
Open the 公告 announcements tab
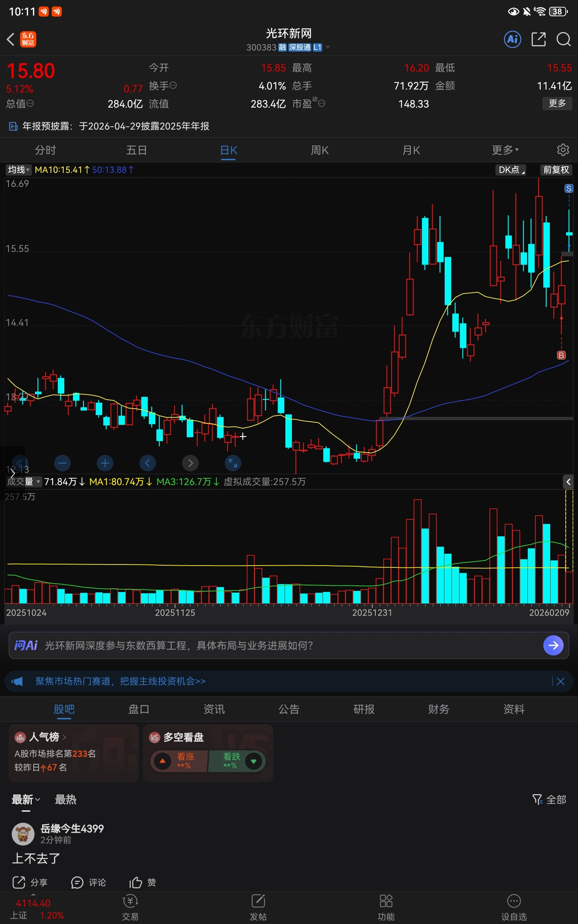point(289,709)
